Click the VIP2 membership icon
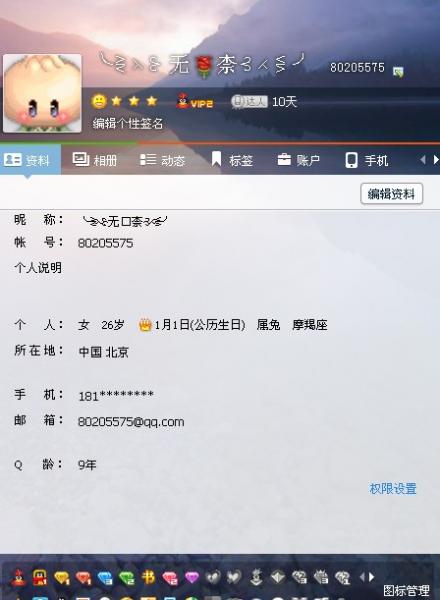440x600 pixels. point(195,101)
